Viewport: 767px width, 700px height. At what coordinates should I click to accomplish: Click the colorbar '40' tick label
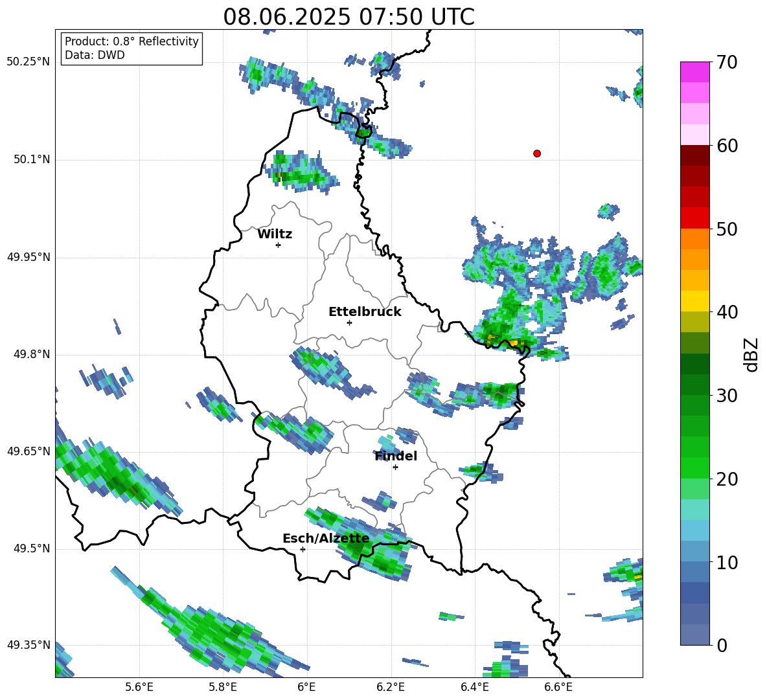click(727, 312)
